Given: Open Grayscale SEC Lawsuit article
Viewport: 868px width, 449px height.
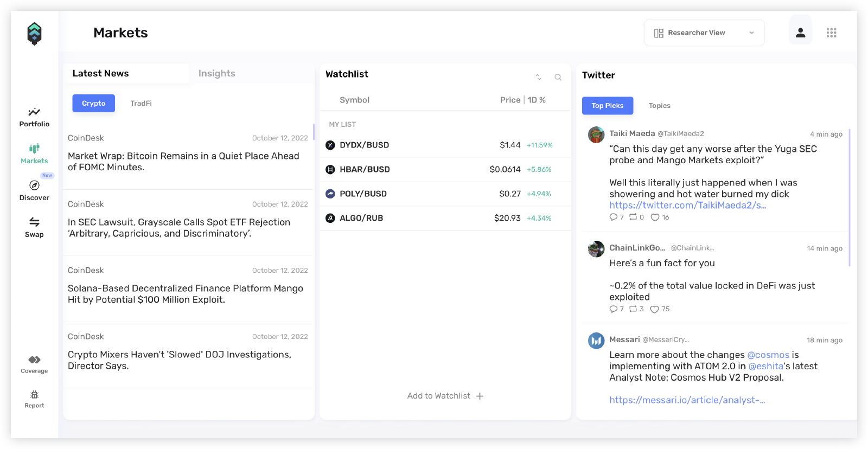Looking at the screenshot, I should tap(179, 228).
